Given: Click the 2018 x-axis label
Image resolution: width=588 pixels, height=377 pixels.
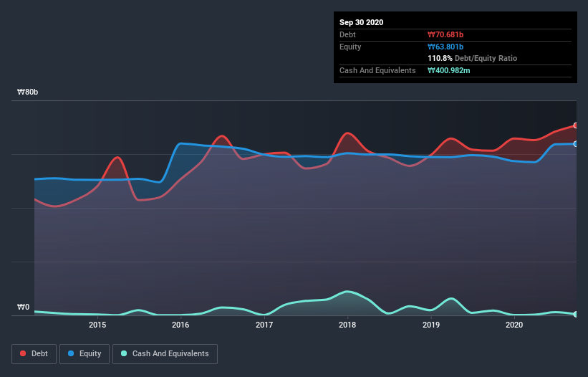Looking at the screenshot, I should 347,325.
